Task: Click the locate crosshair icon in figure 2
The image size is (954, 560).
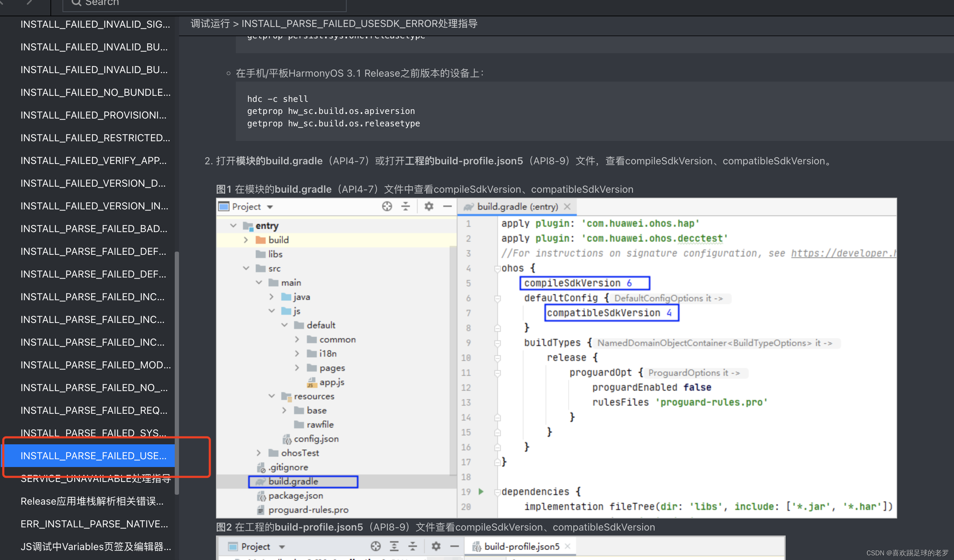Action: 375,546
